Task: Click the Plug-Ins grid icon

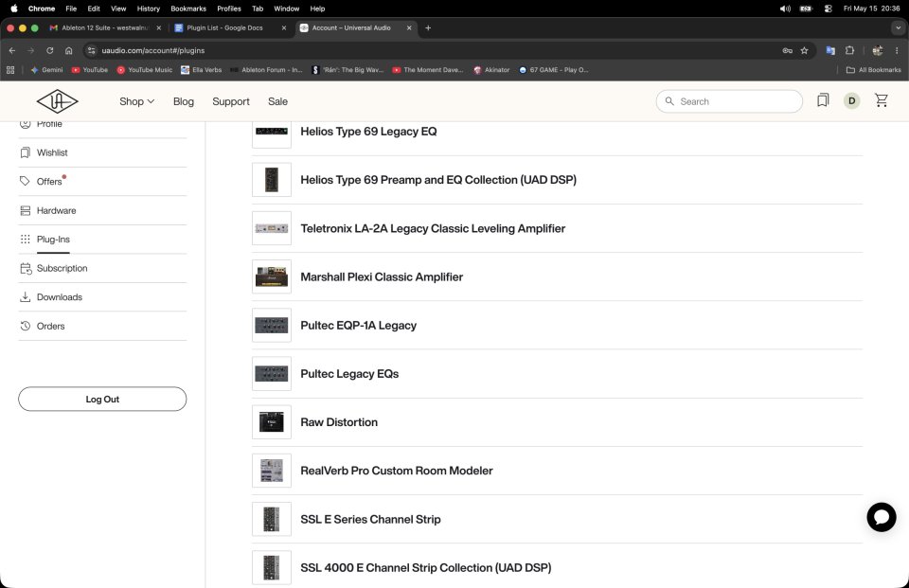Action: 25,239
